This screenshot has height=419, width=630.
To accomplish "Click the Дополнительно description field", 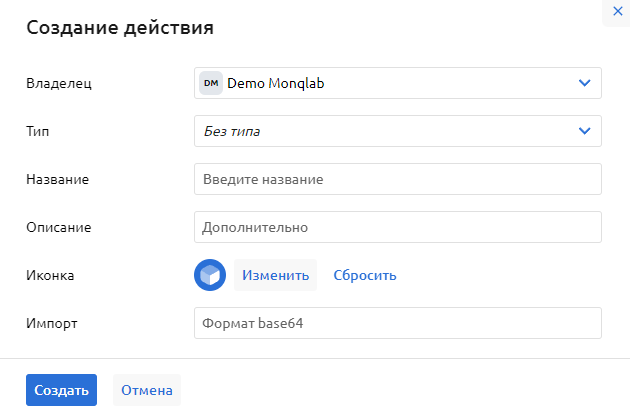I will 397,227.
